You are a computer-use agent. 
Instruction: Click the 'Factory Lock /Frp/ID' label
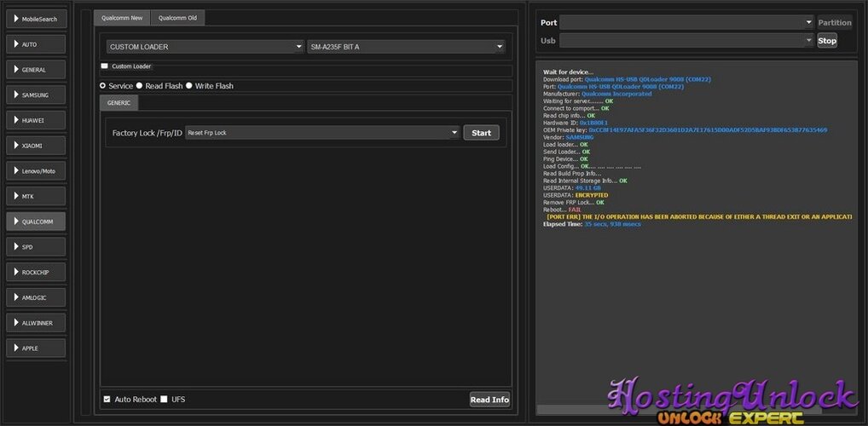(147, 133)
